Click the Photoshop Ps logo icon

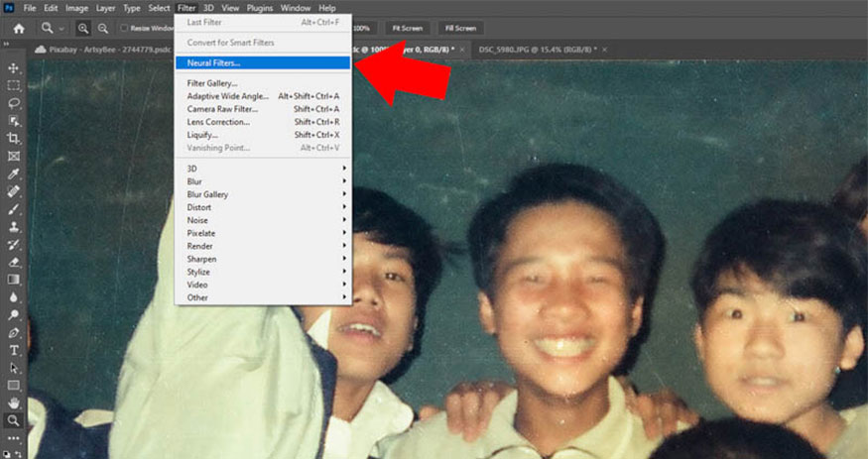coord(9,8)
